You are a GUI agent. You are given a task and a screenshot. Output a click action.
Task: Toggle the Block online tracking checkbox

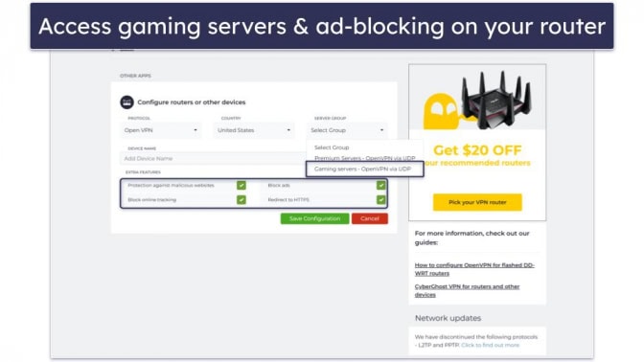click(x=241, y=200)
